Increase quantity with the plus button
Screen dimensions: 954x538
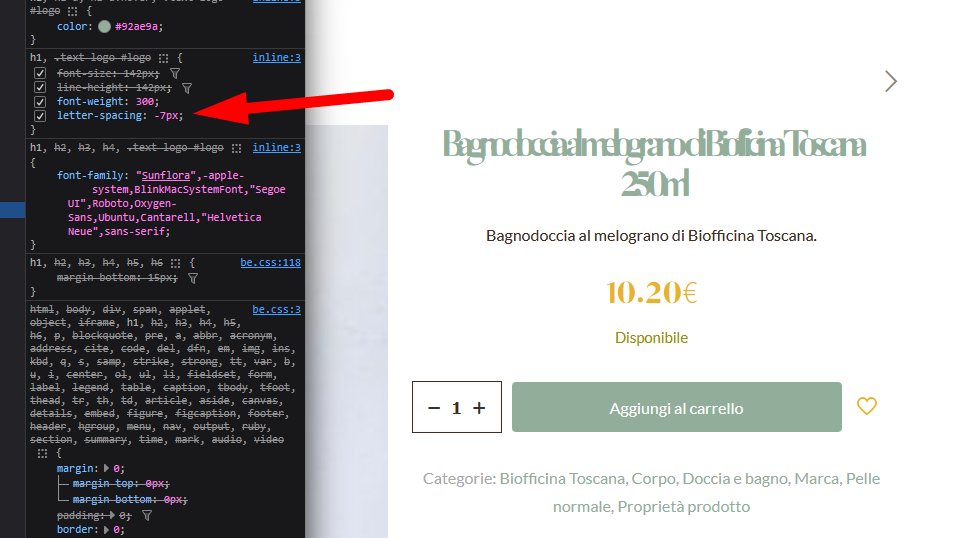[x=479, y=408]
